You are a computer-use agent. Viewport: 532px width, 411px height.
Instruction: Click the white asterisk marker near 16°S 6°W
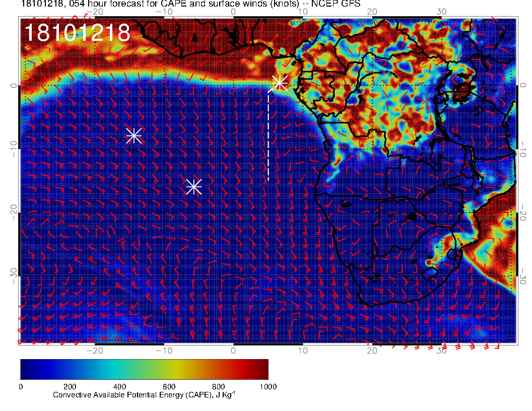pyautogui.click(x=194, y=187)
